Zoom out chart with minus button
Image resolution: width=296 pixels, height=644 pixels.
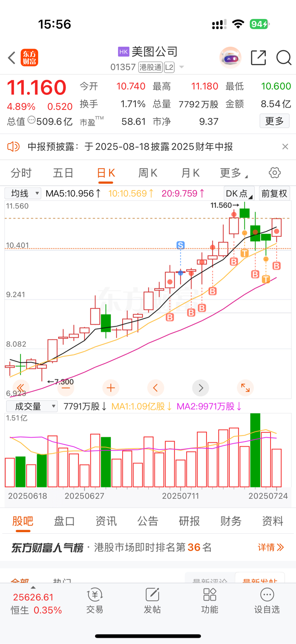tap(66, 388)
